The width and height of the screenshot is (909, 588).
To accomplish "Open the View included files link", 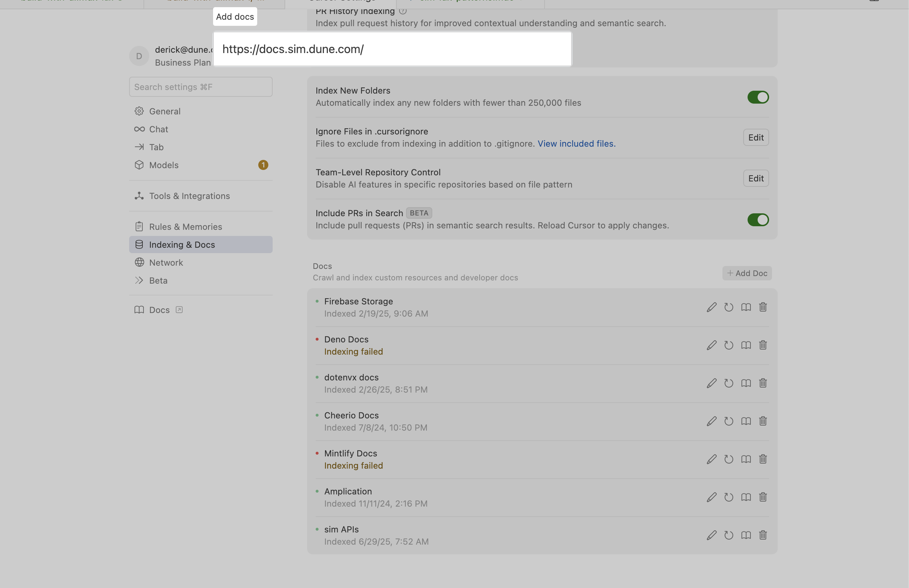I will click(x=576, y=144).
